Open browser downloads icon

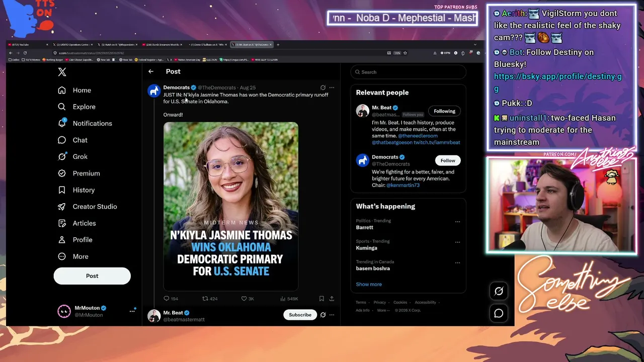pyautogui.click(x=435, y=53)
